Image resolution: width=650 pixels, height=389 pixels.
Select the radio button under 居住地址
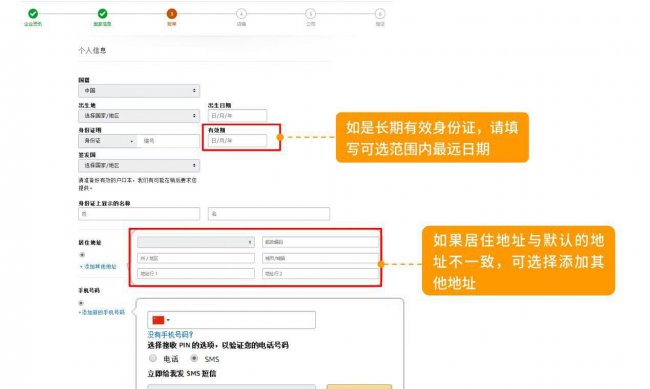pos(82,255)
